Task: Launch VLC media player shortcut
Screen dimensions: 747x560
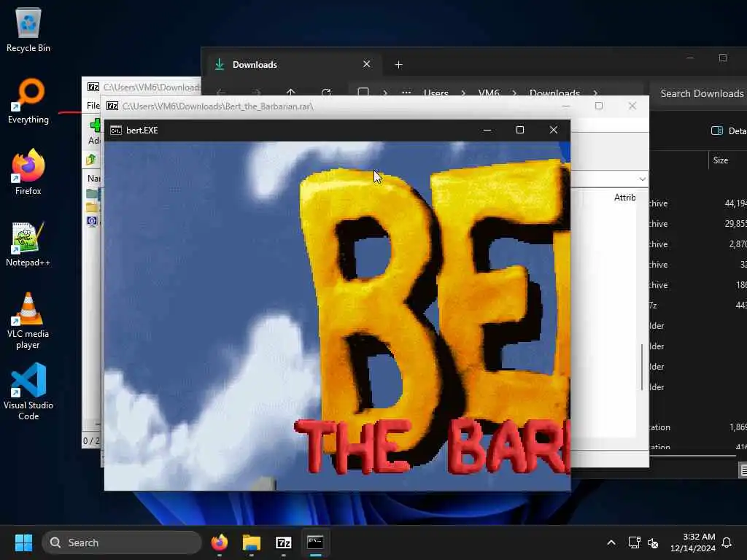Action: pyautogui.click(x=28, y=321)
